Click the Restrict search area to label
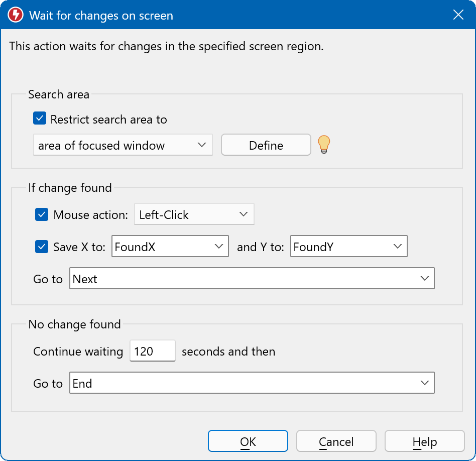Image resolution: width=476 pixels, height=461 pixels. tap(108, 120)
